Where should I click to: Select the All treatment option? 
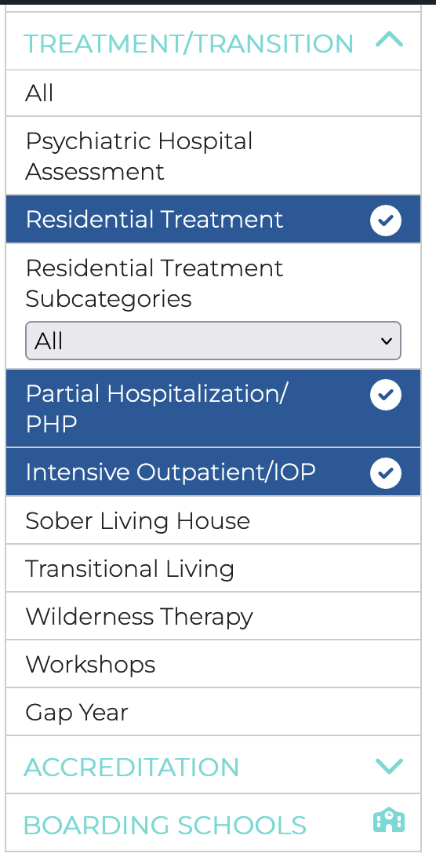(x=213, y=93)
